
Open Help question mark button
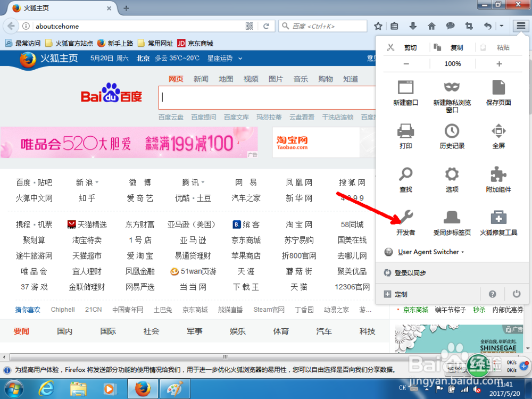coord(492,294)
